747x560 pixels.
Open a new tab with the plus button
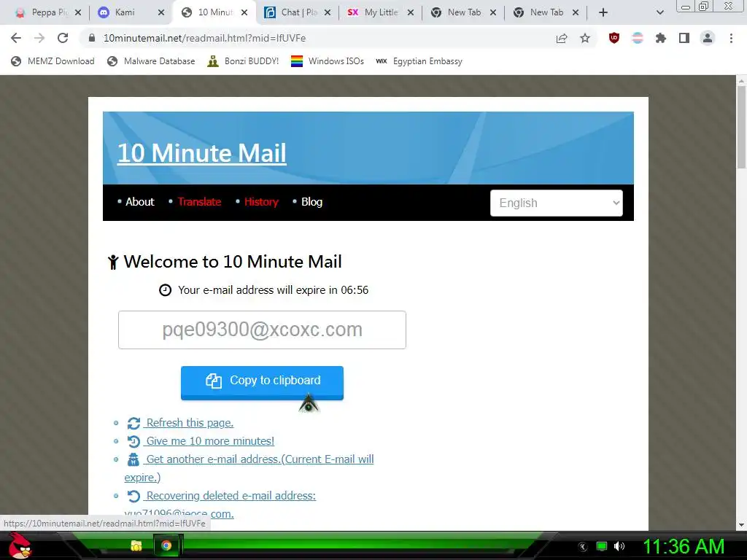point(603,12)
